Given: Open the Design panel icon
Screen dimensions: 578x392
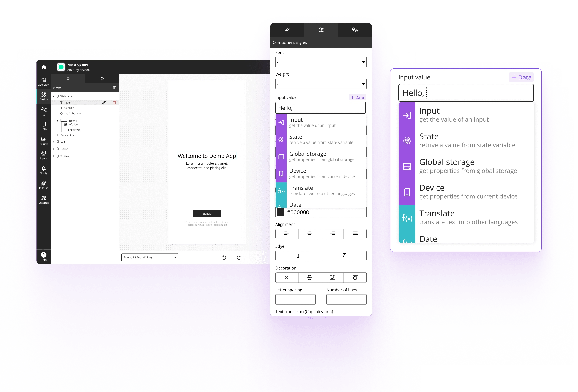Looking at the screenshot, I should 43,97.
